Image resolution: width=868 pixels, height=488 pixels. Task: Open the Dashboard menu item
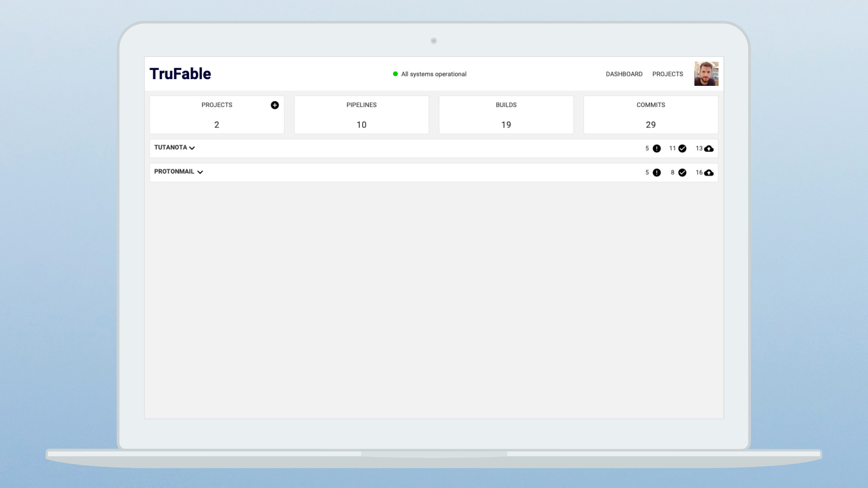click(x=624, y=74)
